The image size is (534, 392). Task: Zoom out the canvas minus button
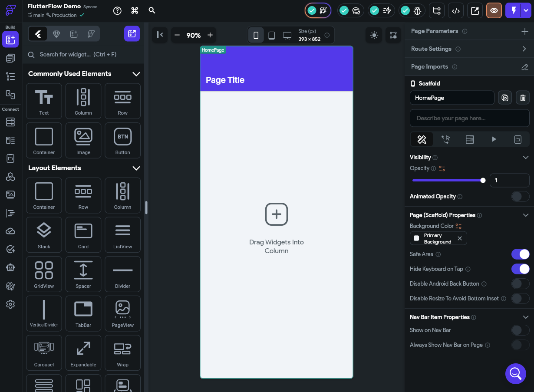(x=177, y=35)
